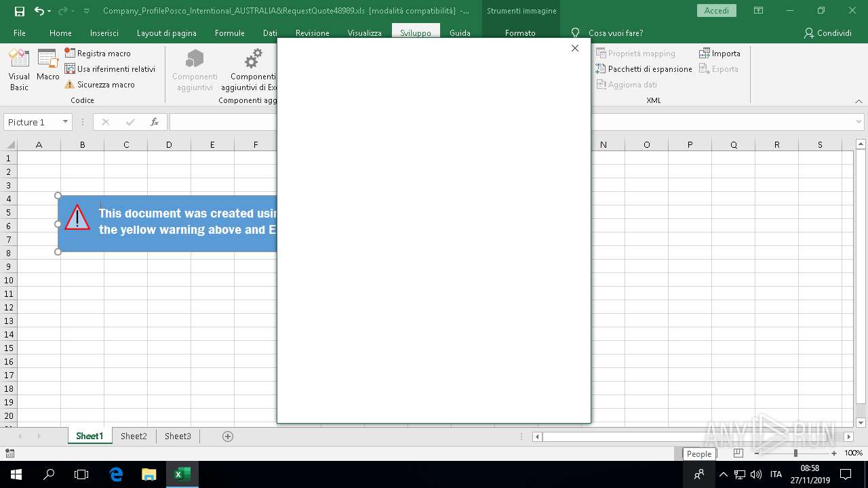Image resolution: width=868 pixels, height=488 pixels.
Task: Open the Dati tab
Action: (x=270, y=33)
